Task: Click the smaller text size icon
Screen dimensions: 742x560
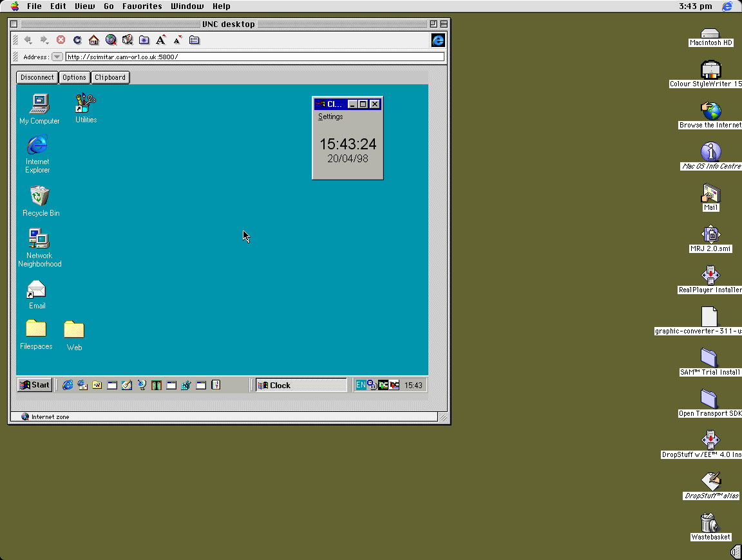Action: tap(178, 40)
